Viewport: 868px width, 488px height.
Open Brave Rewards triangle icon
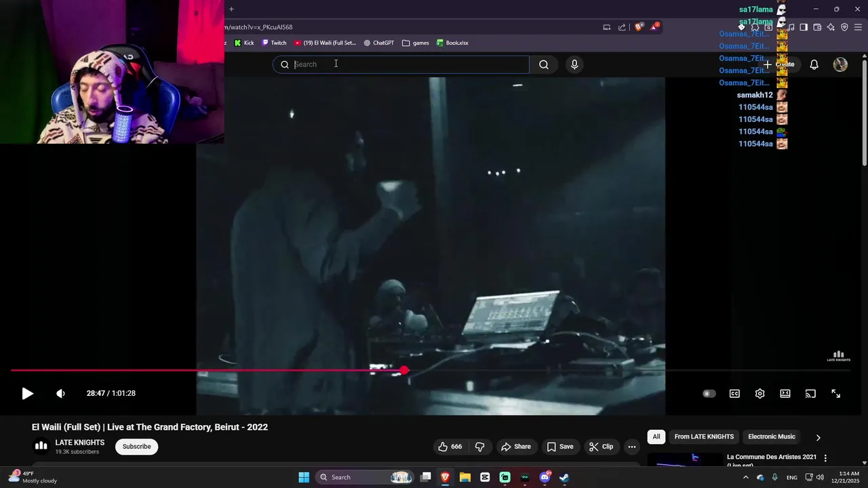[x=654, y=27]
